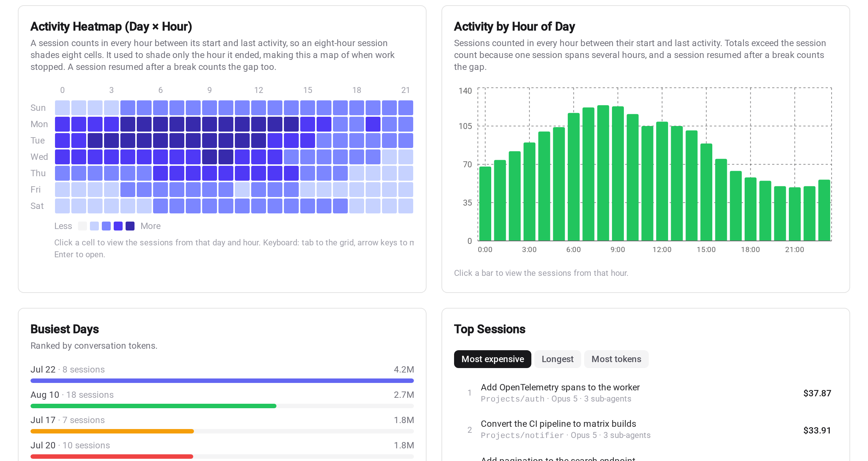Click 'Ranked by conversation tokens.' subtitle
Image resolution: width=868 pixels, height=461 pixels.
94,346
